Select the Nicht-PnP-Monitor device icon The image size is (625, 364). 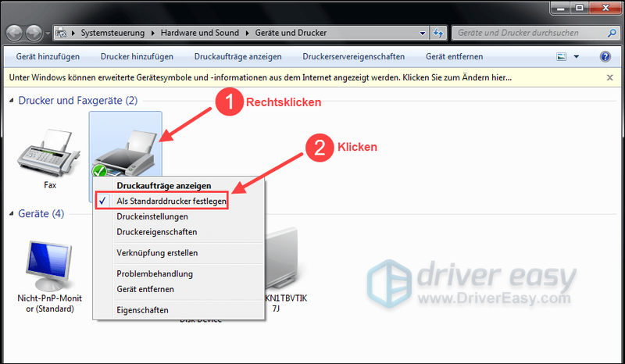49,265
